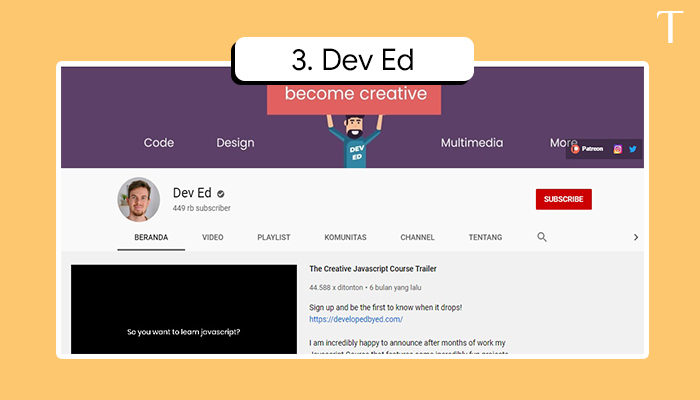
Task: Click '44.588 x ditonton' view count text
Action: pyautogui.click(x=336, y=288)
